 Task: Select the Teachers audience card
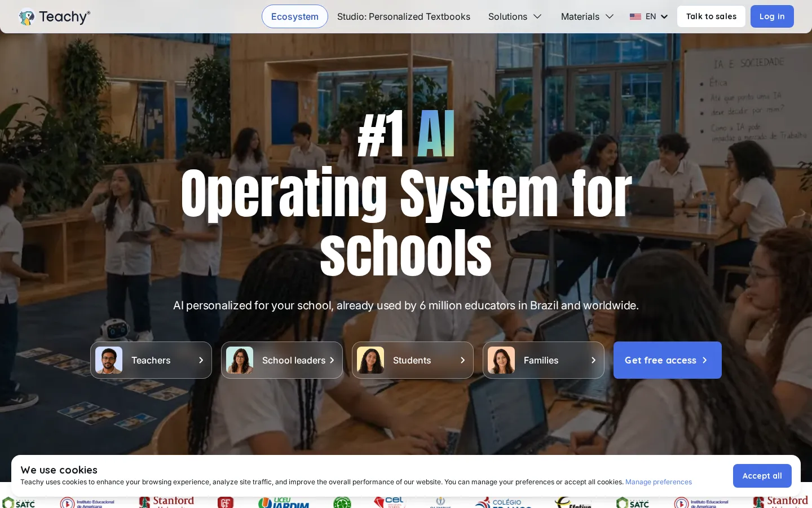(151, 360)
